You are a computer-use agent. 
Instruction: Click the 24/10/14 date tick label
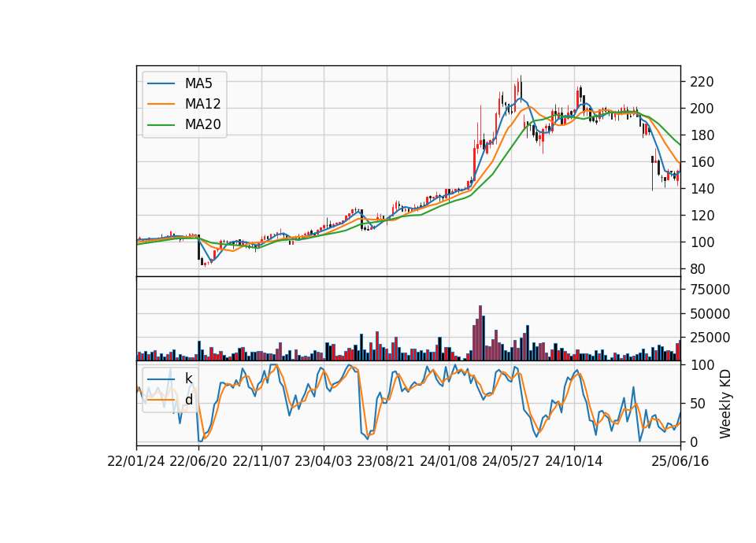pyautogui.click(x=574, y=461)
